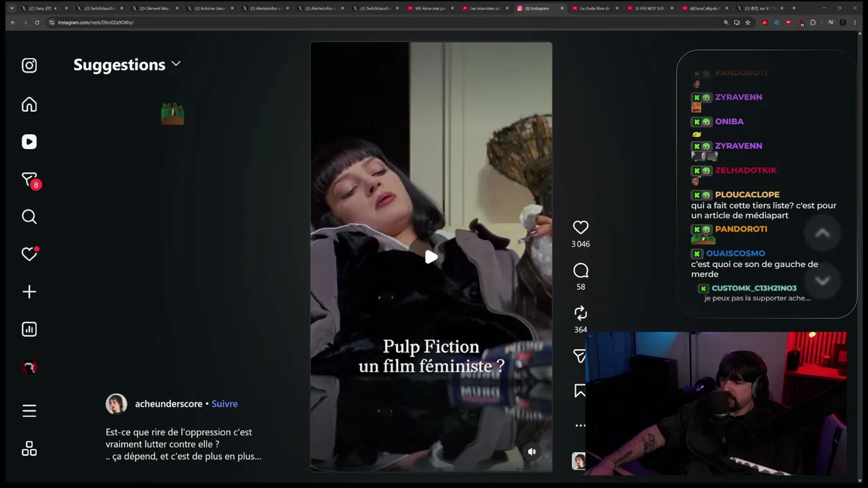Go to previous reel with up arrow
The image size is (868, 488).
coord(822,234)
